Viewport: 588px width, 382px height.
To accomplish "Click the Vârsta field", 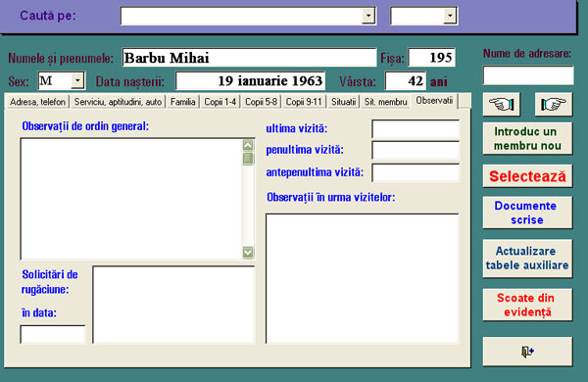I will pos(406,81).
